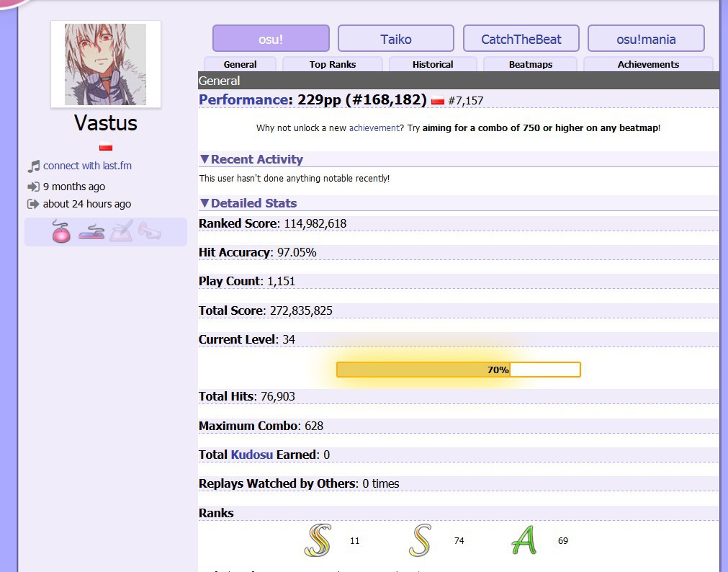Image resolution: width=728 pixels, height=572 pixels.
Task: Open the General tab
Action: (x=240, y=65)
